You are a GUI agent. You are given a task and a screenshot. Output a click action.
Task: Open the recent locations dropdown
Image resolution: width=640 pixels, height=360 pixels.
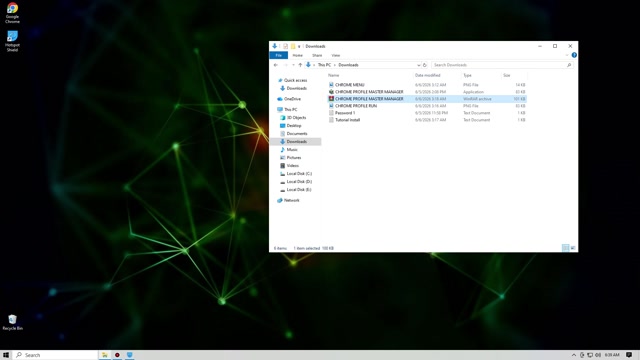pos(293,65)
